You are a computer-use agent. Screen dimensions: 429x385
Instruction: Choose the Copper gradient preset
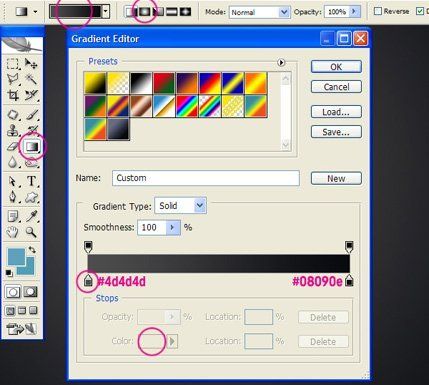point(141,106)
